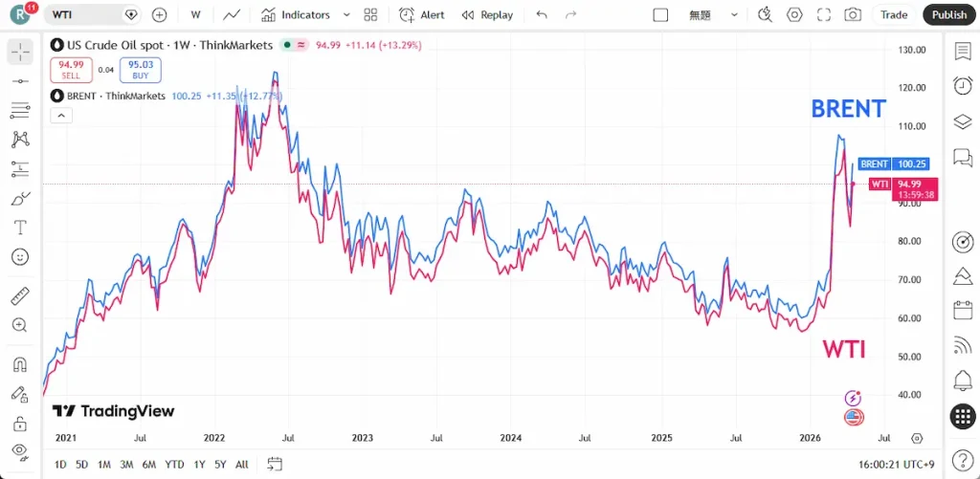This screenshot has width=980, height=479.
Task: Select the Text annotation tool
Action: point(20,228)
